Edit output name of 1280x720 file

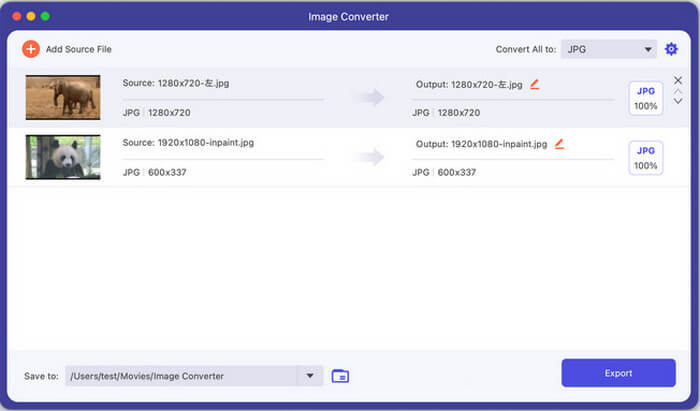tap(535, 85)
